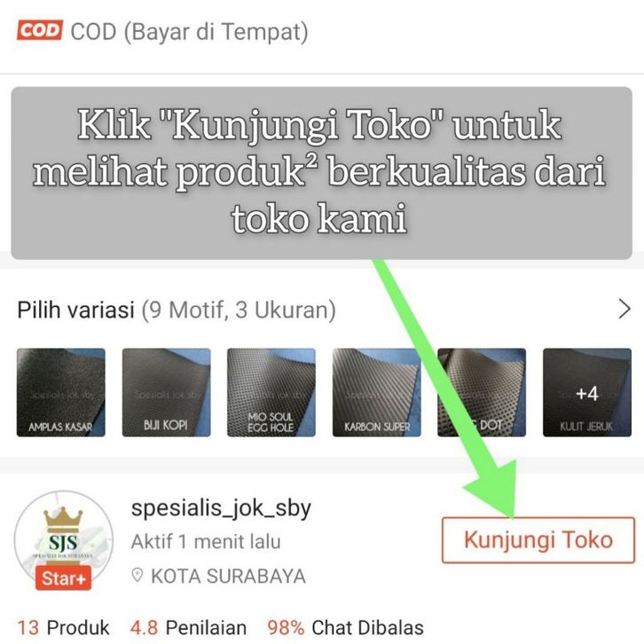Screen dimensions: 644x644
Task: Show the +4 more KULIT JERUK variations
Action: [587, 392]
